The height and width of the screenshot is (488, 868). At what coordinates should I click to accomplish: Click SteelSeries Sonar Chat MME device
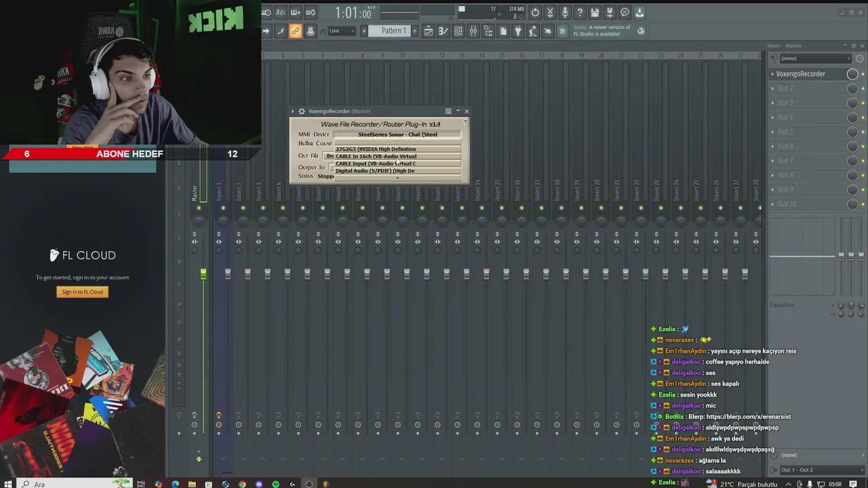(397, 134)
